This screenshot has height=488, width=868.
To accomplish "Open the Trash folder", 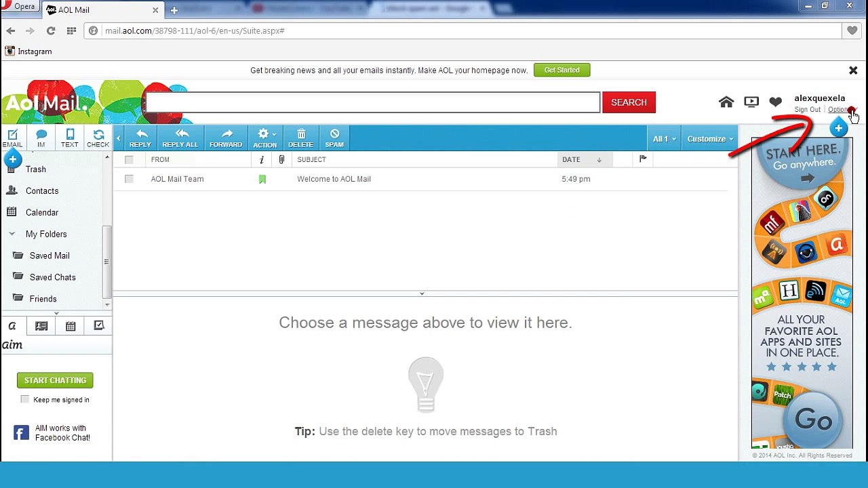I will [36, 169].
